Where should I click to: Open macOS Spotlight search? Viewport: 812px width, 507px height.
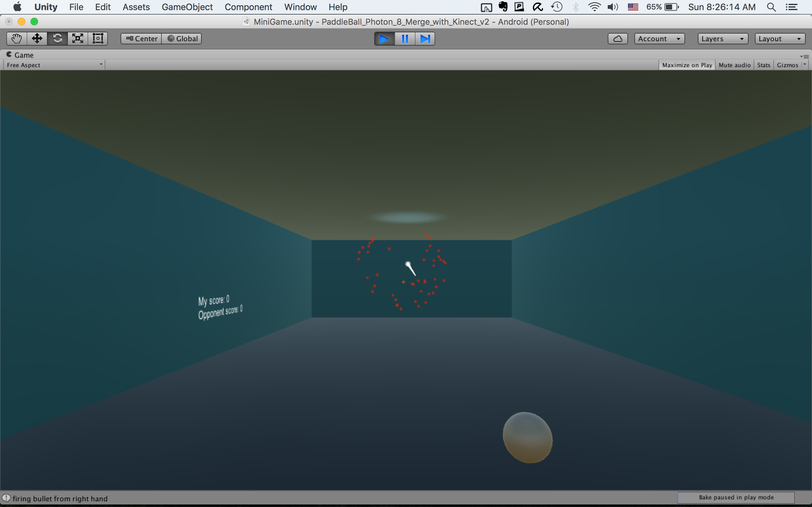[771, 7]
